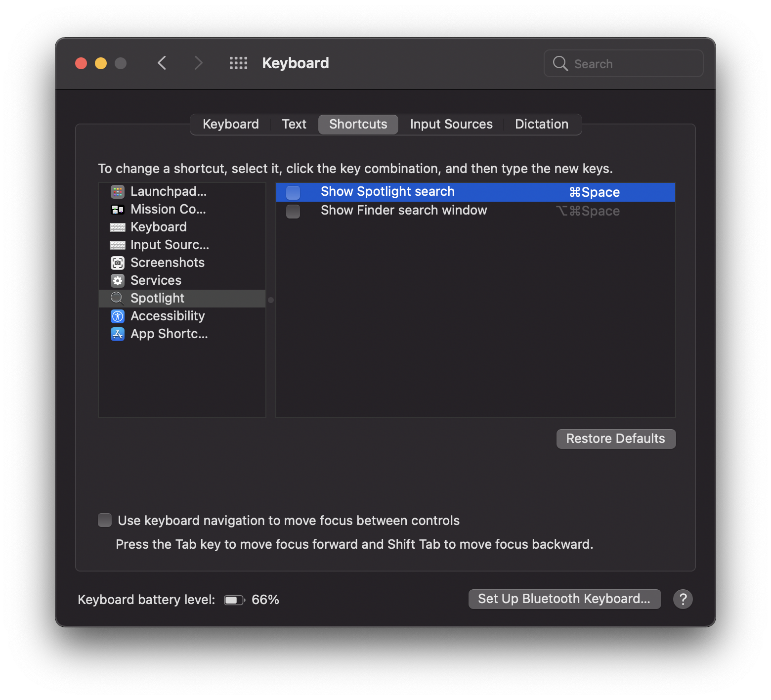Click the Restore Defaults button
Image resolution: width=771 pixels, height=700 pixels.
click(616, 439)
